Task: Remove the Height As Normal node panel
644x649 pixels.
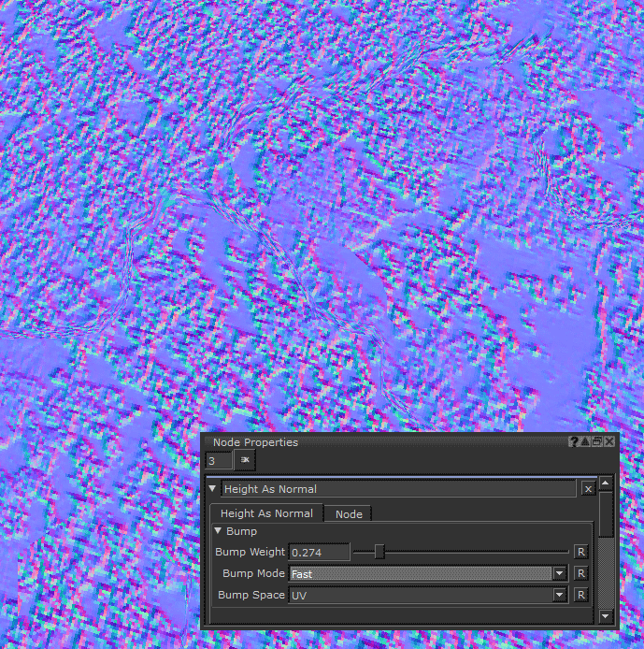Action: point(588,488)
